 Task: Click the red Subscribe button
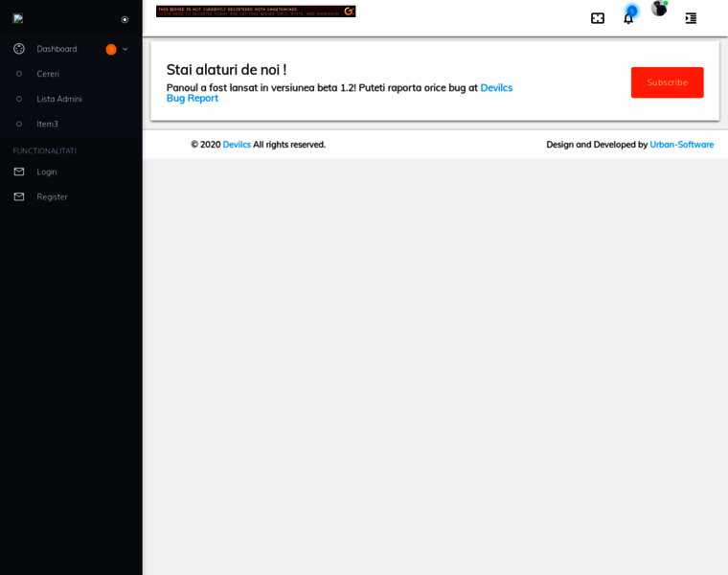(668, 82)
